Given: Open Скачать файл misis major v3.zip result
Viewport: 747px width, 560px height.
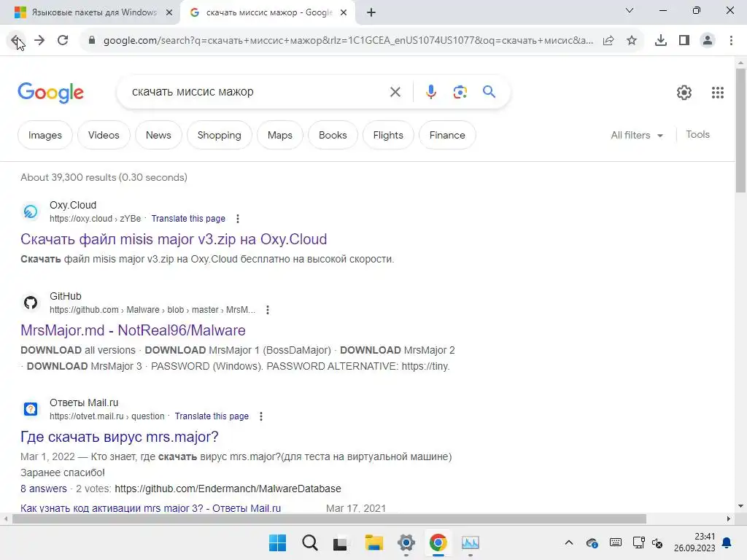Looking at the screenshot, I should click(174, 239).
